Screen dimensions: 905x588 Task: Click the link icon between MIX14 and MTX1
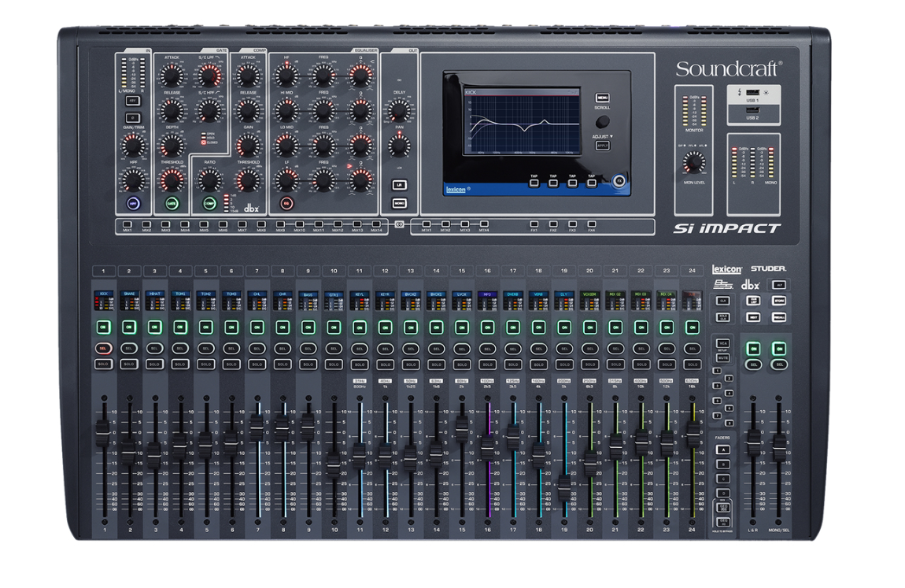pos(399,224)
